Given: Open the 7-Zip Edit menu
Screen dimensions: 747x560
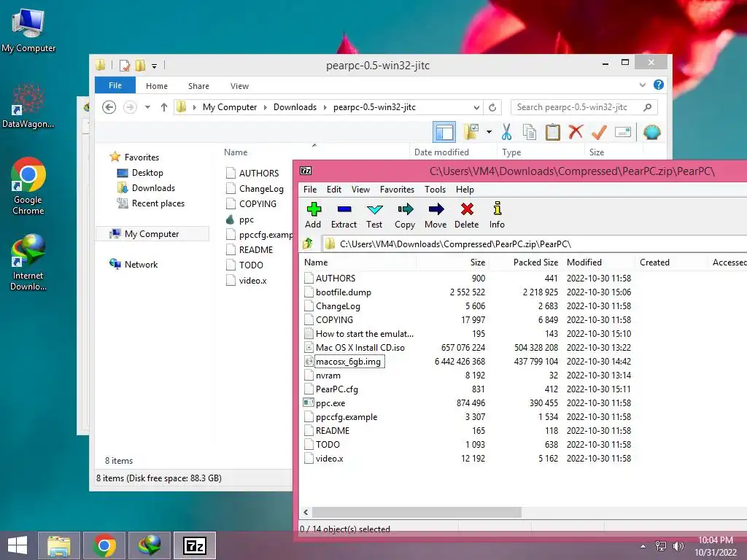Looking at the screenshot, I should click(x=334, y=190).
